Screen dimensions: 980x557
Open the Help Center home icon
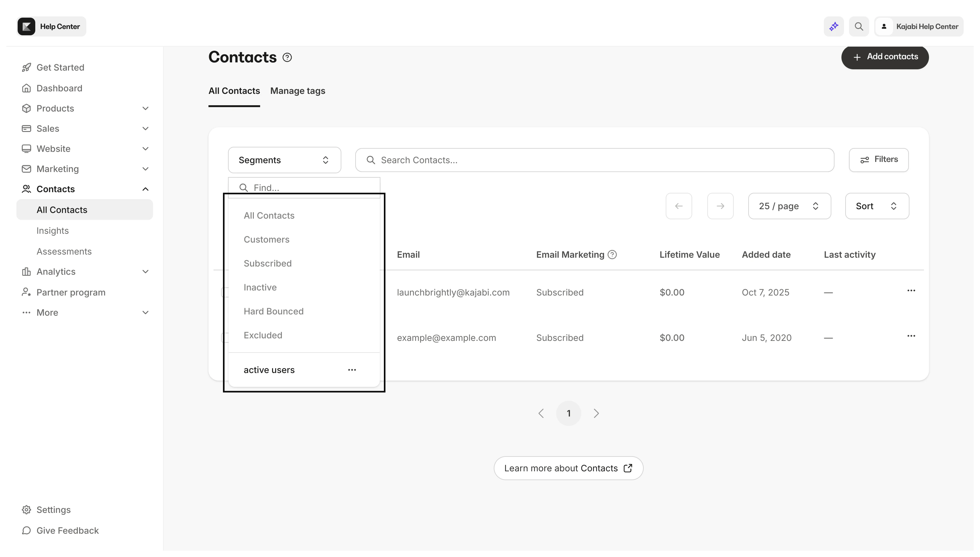click(x=26, y=26)
